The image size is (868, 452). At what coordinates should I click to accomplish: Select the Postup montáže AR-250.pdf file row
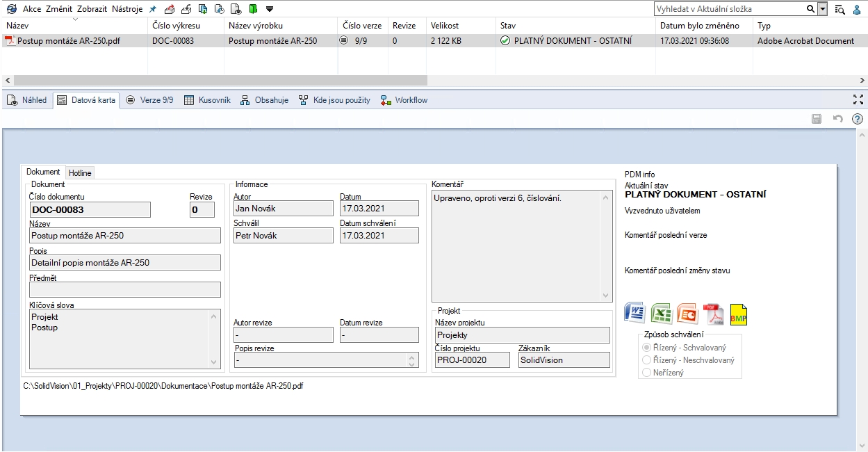[434, 41]
